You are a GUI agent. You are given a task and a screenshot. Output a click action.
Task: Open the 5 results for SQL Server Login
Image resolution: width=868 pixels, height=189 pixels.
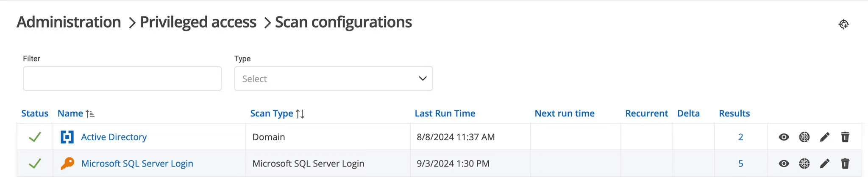tap(740, 164)
